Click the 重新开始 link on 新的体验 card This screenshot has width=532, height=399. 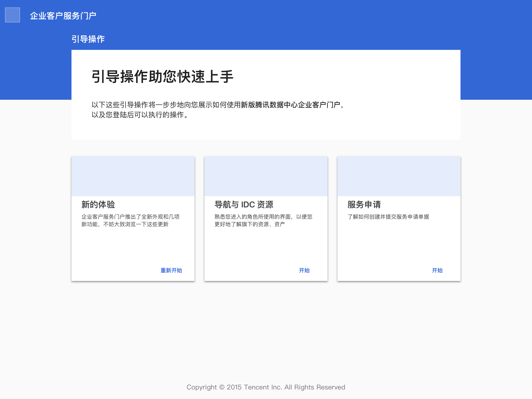point(171,270)
